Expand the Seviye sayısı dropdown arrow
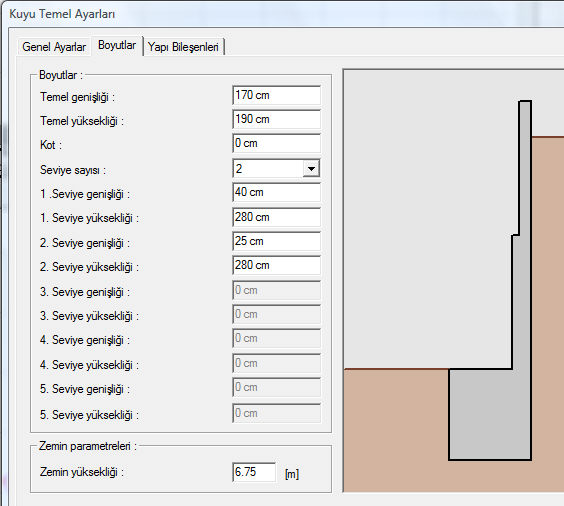564x506 pixels. 311,168
